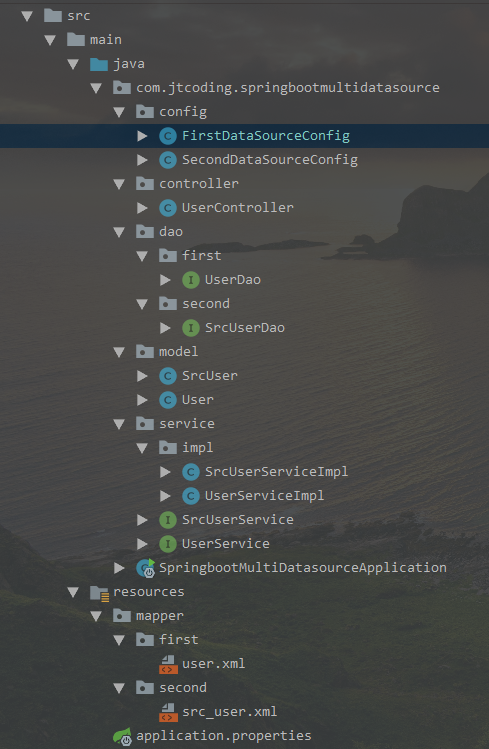
Task: Collapse the config package
Action: click(119, 112)
